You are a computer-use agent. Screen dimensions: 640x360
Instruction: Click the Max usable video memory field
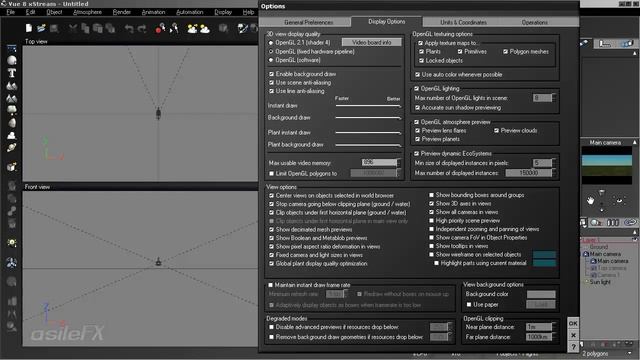point(379,162)
